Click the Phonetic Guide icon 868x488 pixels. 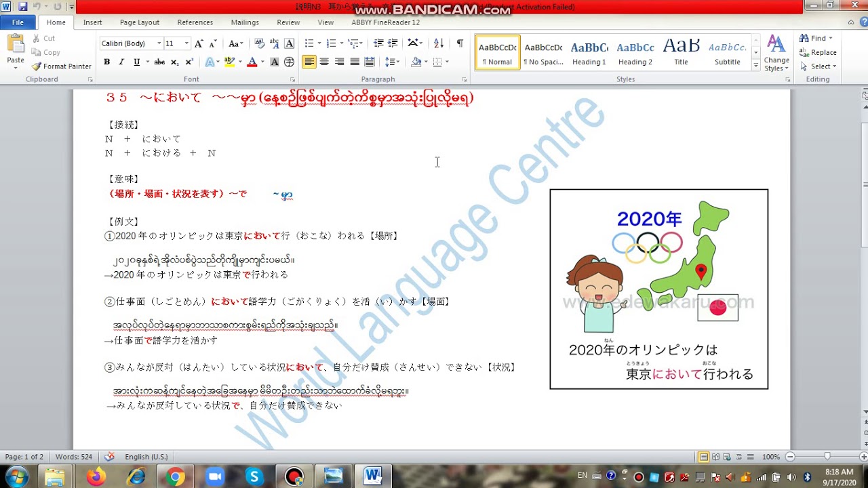coord(275,43)
